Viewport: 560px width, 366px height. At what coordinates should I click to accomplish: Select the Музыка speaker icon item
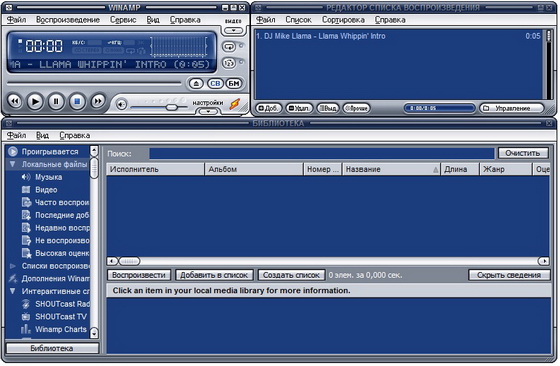[x=48, y=177]
